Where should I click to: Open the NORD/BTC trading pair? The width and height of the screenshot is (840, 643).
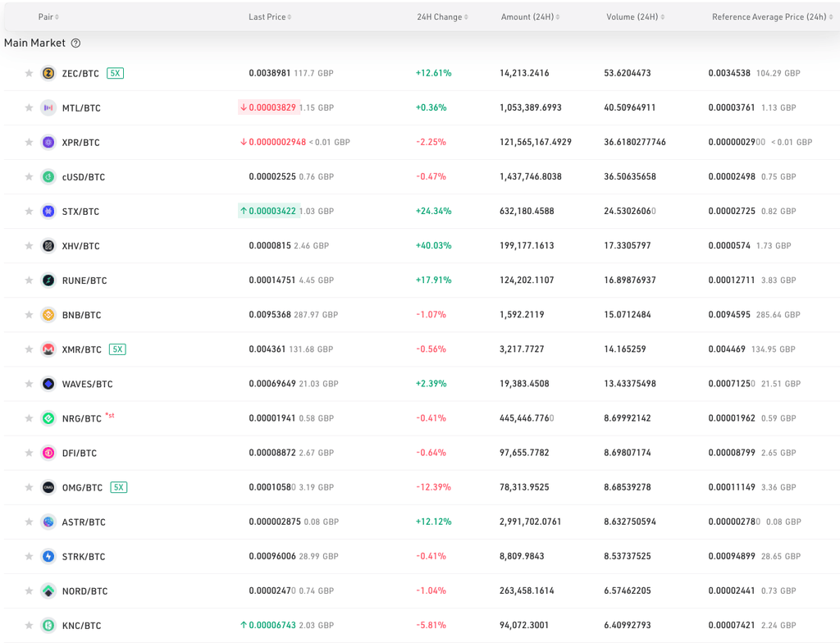(84, 591)
